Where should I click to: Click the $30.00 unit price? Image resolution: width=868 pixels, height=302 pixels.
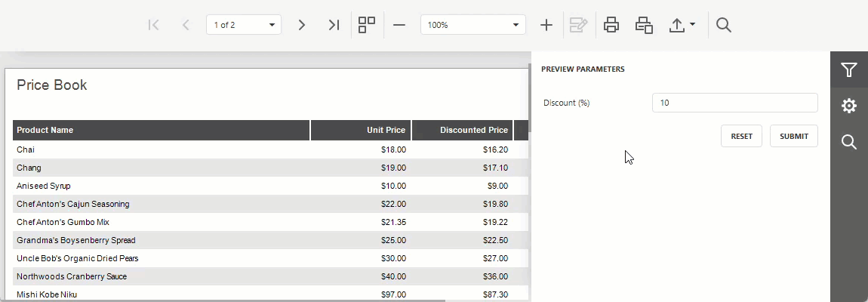tap(393, 258)
